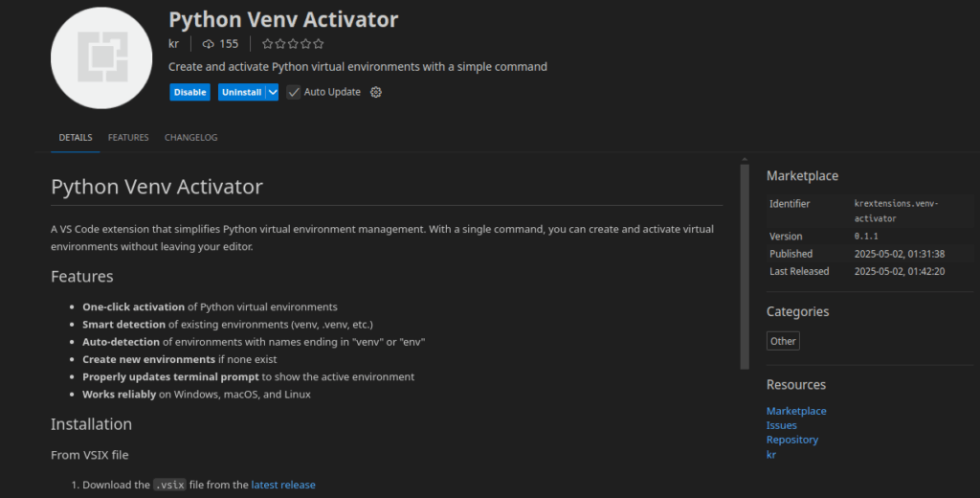
Task: Visit the Repository link
Action: click(x=791, y=440)
